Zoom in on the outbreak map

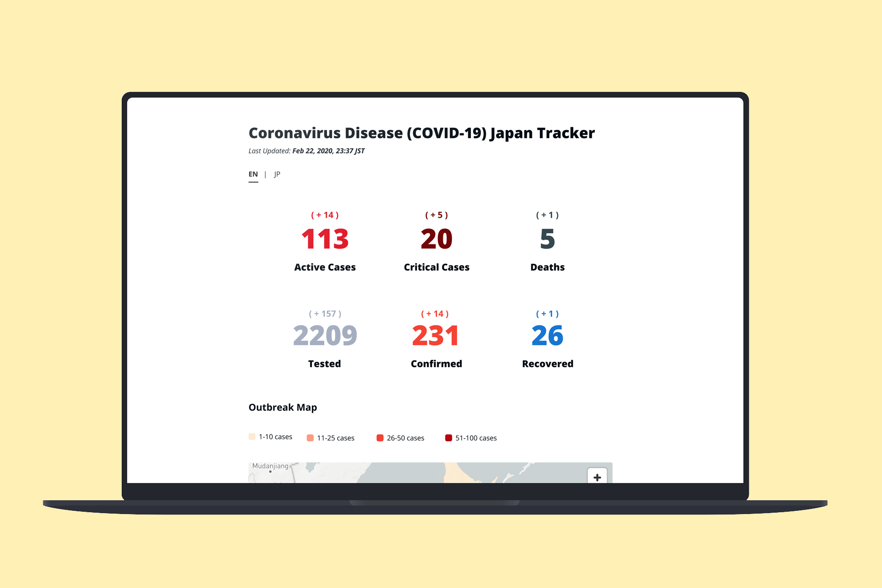(597, 477)
